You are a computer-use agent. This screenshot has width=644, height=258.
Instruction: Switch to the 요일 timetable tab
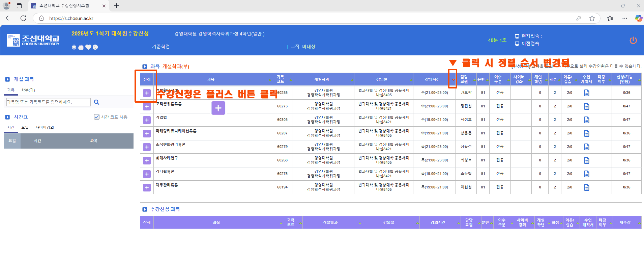(x=25, y=128)
